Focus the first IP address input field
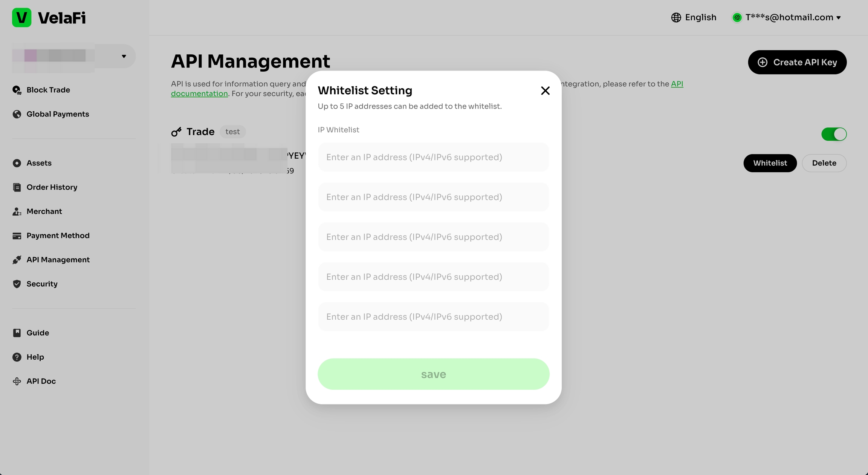Screen dimensions: 868x475 (x=433, y=157)
